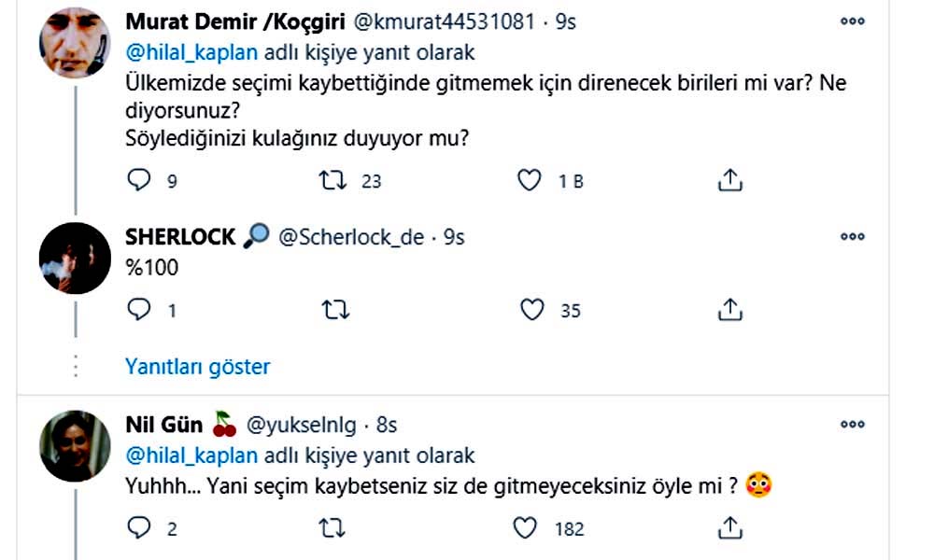Retweet Murat Demir's tweet

tap(332, 180)
